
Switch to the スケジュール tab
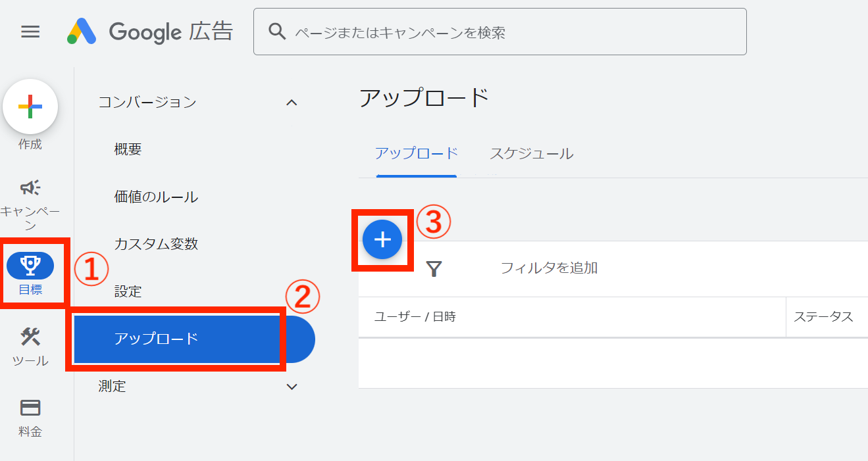[x=530, y=153]
